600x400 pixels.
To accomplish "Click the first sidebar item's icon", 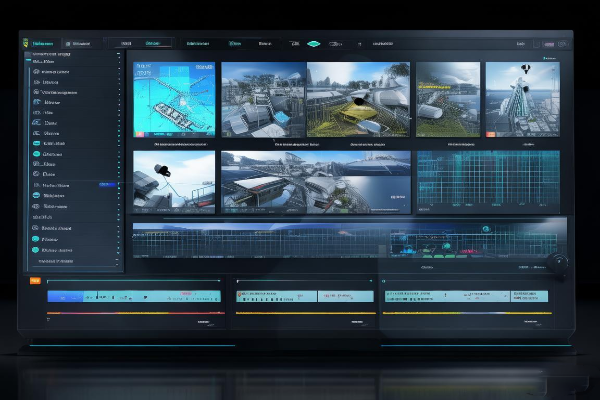I will [36, 73].
